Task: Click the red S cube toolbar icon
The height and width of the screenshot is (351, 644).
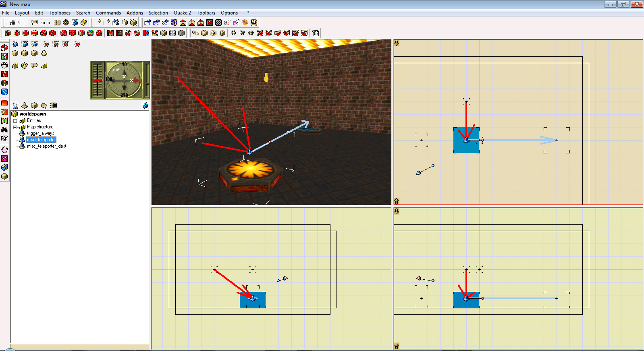Action: click(x=44, y=33)
